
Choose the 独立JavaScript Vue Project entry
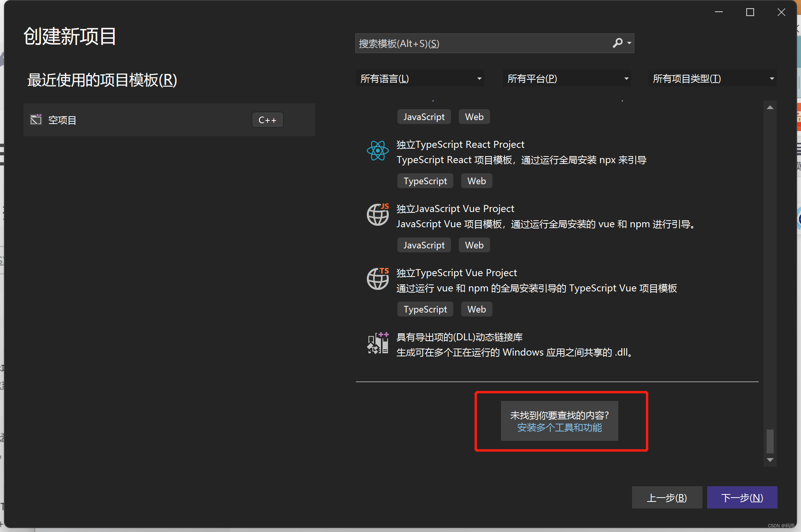coord(455,209)
